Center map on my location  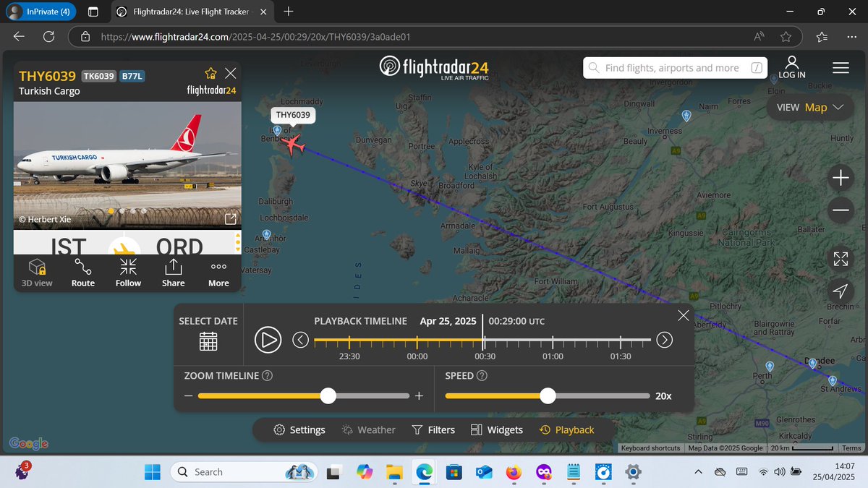[841, 291]
